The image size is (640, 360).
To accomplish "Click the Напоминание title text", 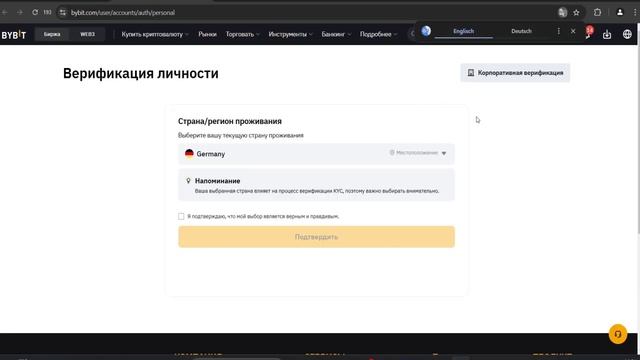I will (218, 181).
